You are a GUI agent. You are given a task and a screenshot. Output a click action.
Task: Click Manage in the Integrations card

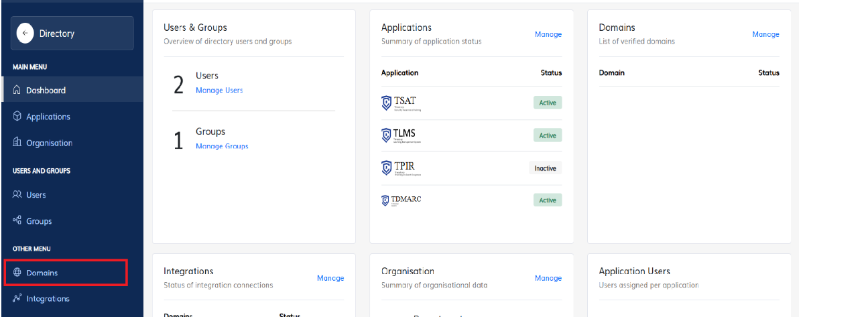(x=330, y=278)
